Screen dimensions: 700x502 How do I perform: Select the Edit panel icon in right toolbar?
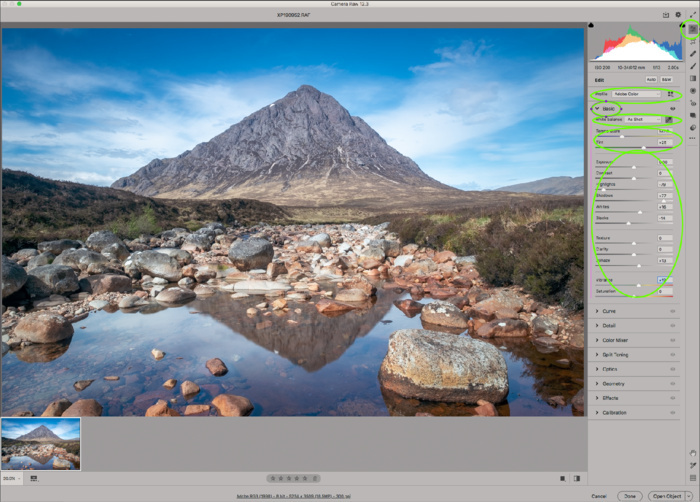point(692,30)
